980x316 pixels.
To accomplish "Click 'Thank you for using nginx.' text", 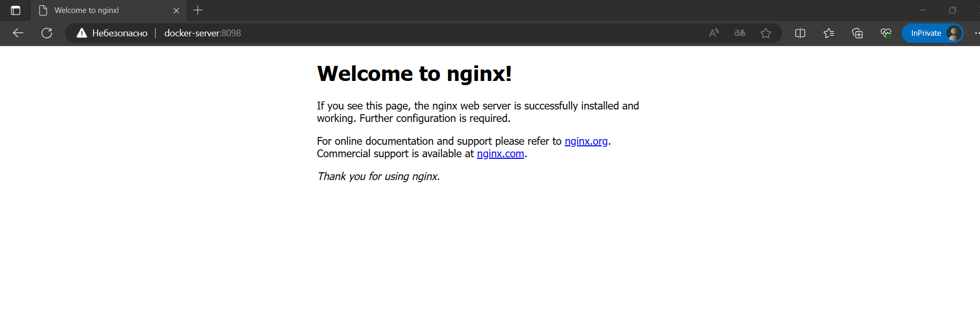I will coord(379,176).
